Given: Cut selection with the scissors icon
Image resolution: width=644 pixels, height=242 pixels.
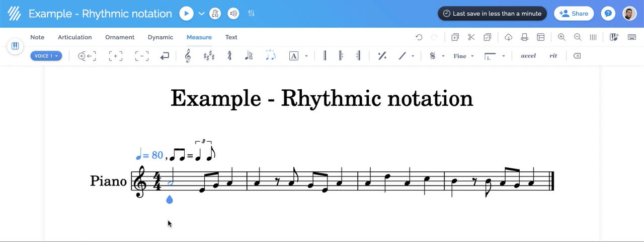Looking at the screenshot, I should (471, 37).
